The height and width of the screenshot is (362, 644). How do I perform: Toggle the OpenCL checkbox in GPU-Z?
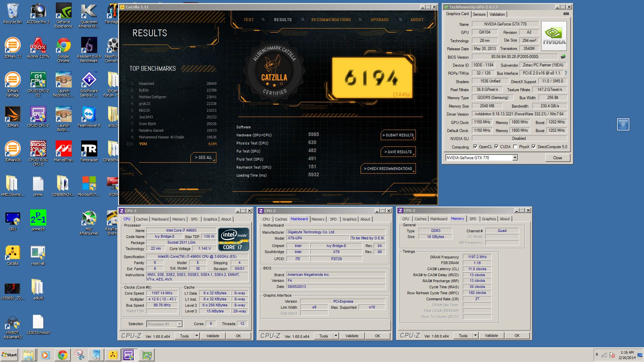click(475, 147)
